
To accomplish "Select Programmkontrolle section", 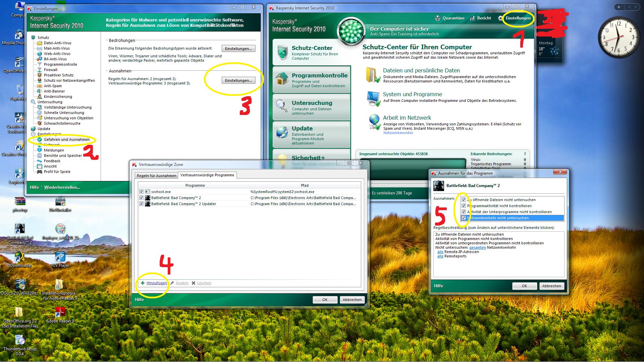I will [312, 80].
